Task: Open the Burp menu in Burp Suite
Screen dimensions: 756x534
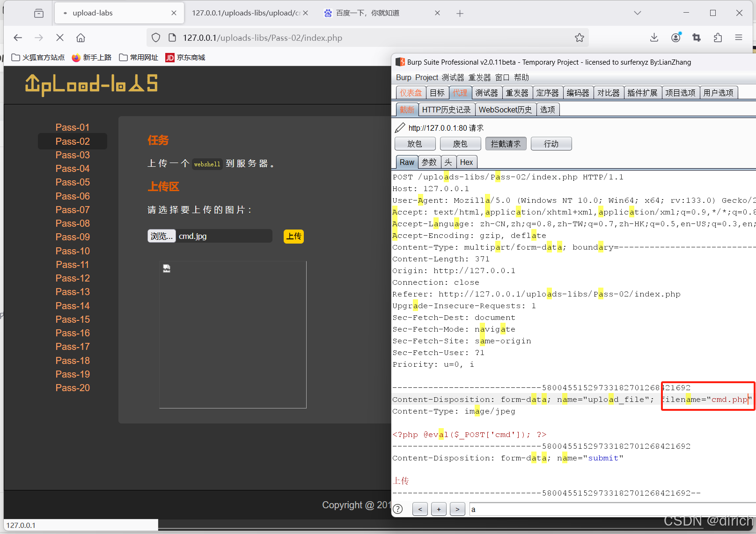Action: tap(404, 77)
